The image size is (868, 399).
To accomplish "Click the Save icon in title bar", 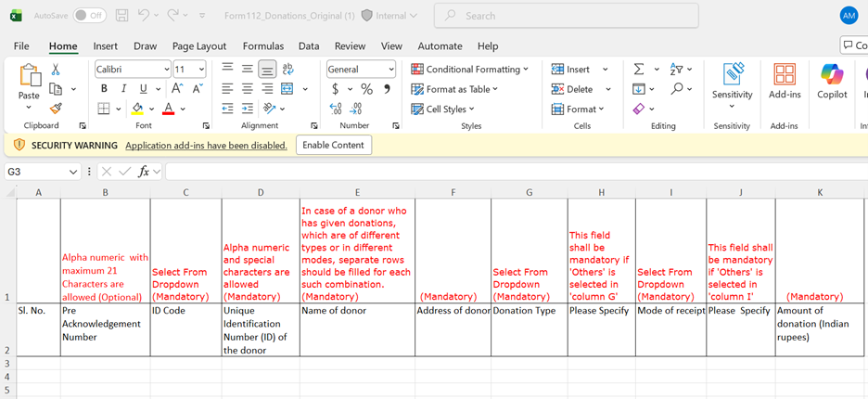I will coord(122,16).
